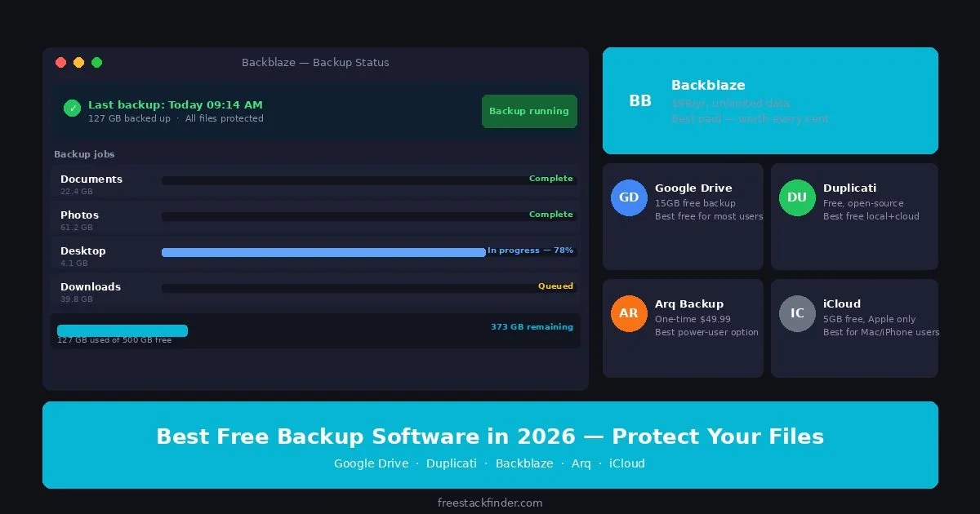Click the Backup running button
The height and width of the screenshot is (514, 980).
point(529,111)
